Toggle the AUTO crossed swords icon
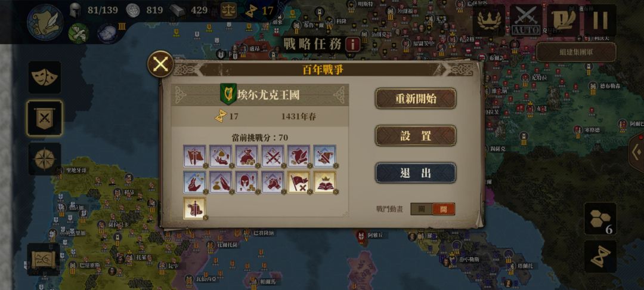The width and height of the screenshot is (644, 290). (526, 20)
